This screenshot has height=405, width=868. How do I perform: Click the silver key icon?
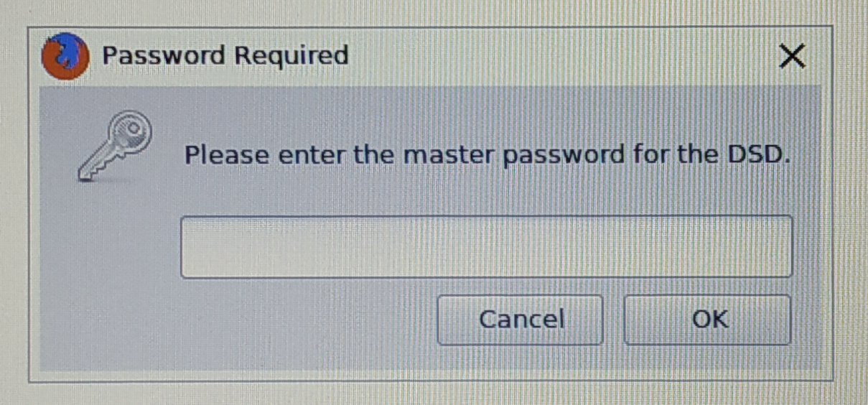coord(116,149)
